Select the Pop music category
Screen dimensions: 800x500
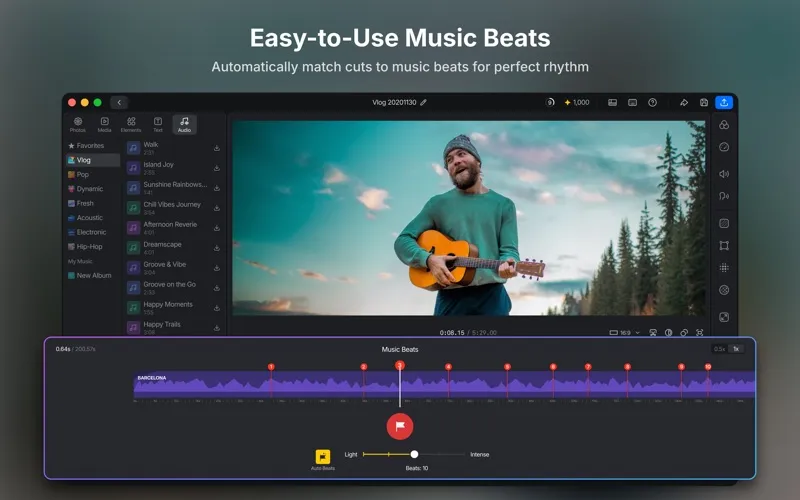[92, 174]
